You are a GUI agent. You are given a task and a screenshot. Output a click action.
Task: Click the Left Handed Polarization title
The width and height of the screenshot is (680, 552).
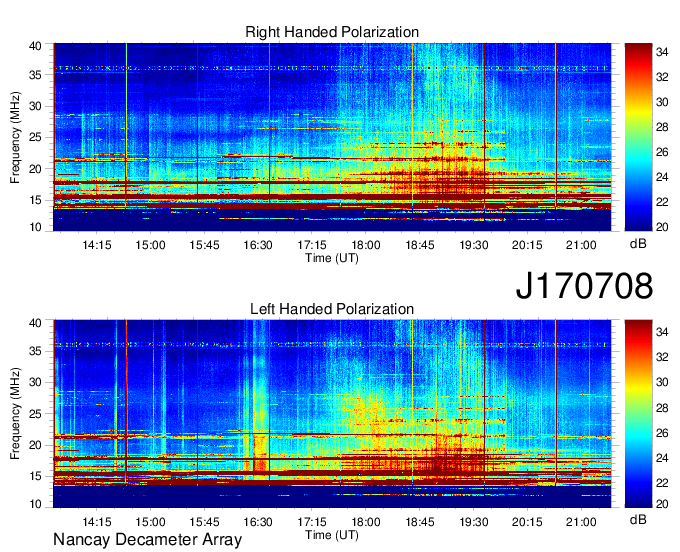[x=332, y=309]
